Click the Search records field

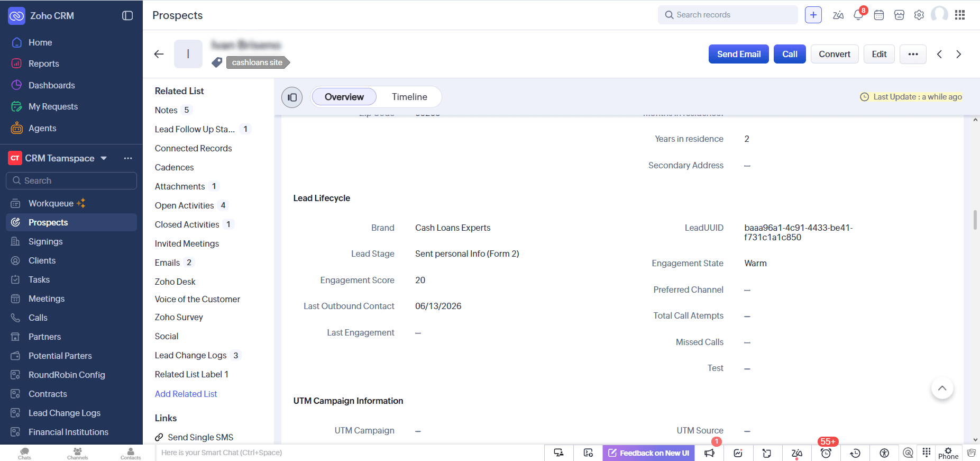(x=728, y=15)
